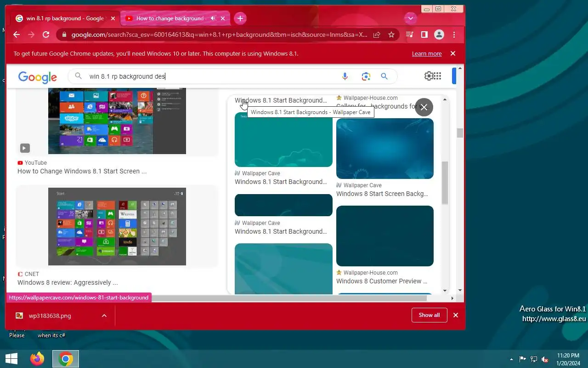Viewport: 588px width, 368px height.
Task: Open 'How to Change Windows 8.1 Start Screen' link
Action: pyautogui.click(x=82, y=171)
